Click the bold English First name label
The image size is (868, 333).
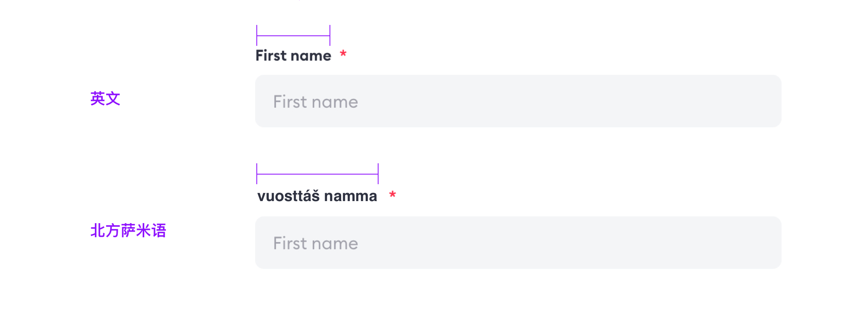pyautogui.click(x=293, y=55)
